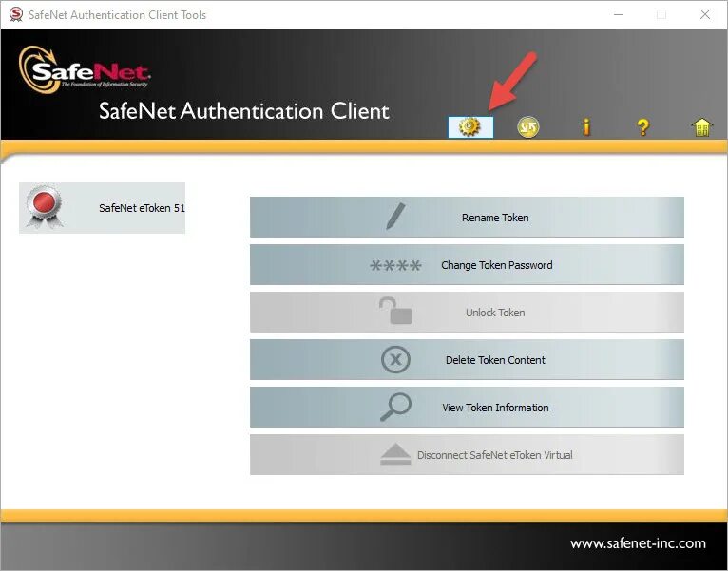The width and height of the screenshot is (728, 571).
Task: Click the Rename Token button
Action: point(467,218)
